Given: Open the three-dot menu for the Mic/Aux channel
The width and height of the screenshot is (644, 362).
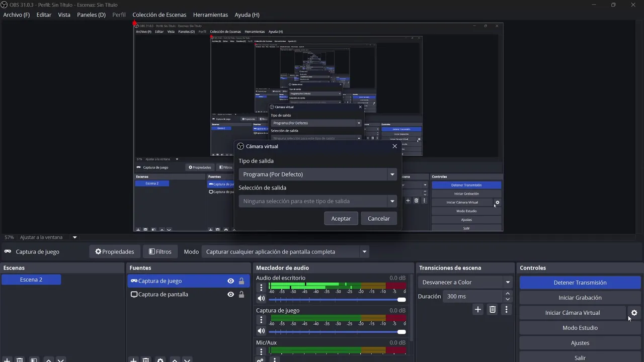Looking at the screenshot, I should pos(261,352).
